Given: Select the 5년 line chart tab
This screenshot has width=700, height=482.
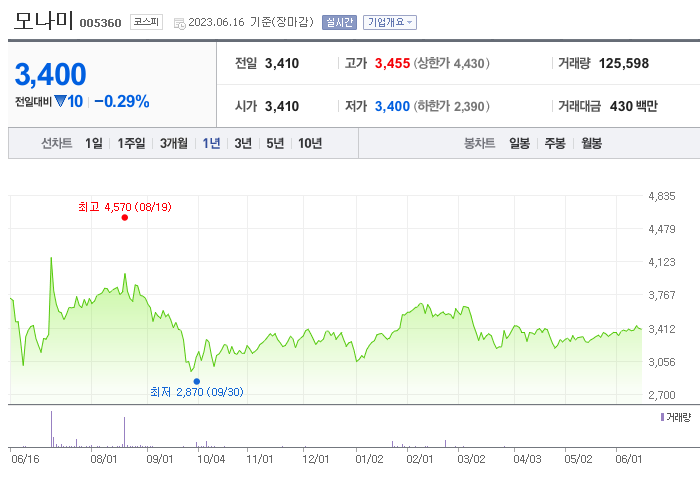Looking at the screenshot, I should (275, 143).
